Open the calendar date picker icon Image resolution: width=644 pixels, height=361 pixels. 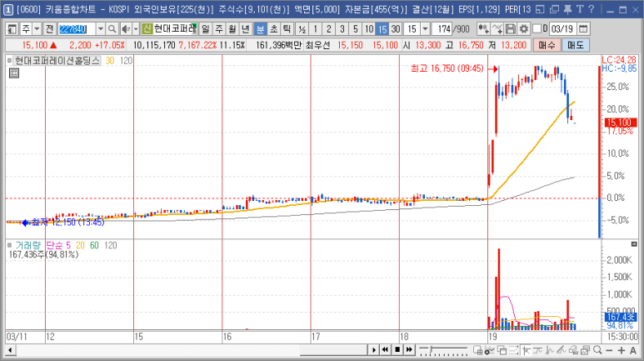coord(583,29)
